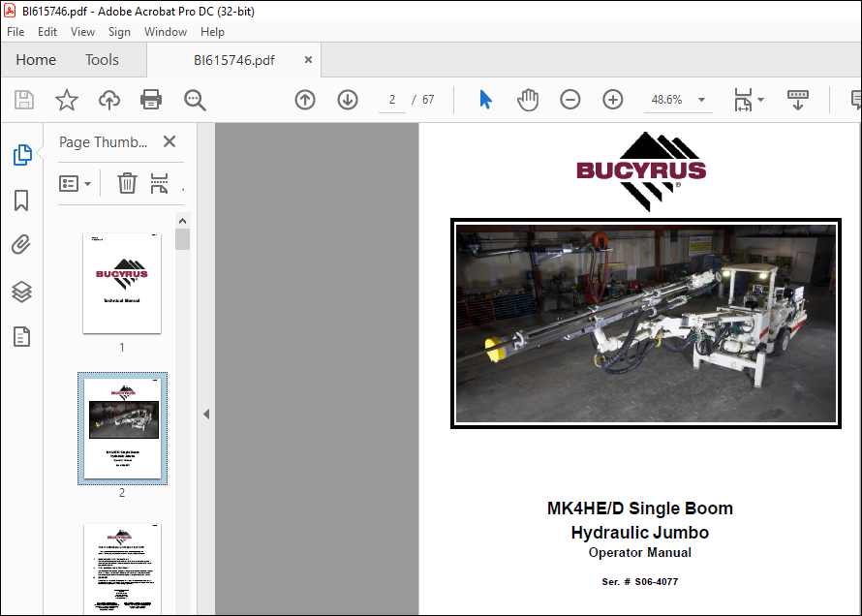This screenshot has height=616, width=862.
Task: Select page 1 thumbnail
Action: 122,283
